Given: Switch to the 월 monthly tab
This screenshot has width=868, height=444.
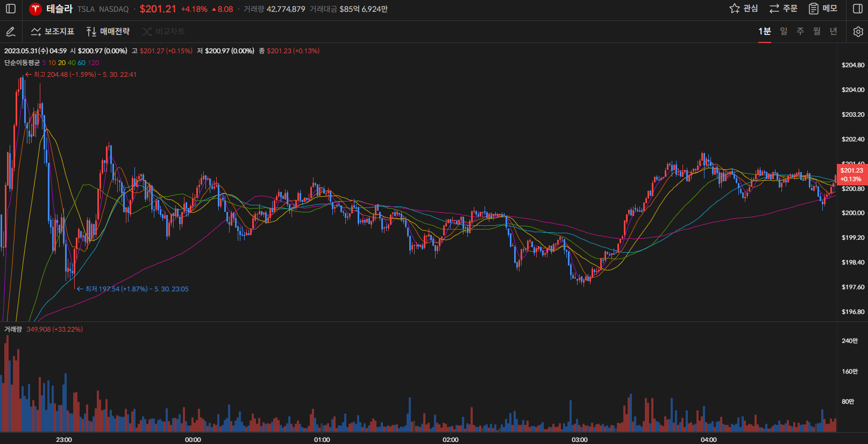Looking at the screenshot, I should pyautogui.click(x=817, y=31).
